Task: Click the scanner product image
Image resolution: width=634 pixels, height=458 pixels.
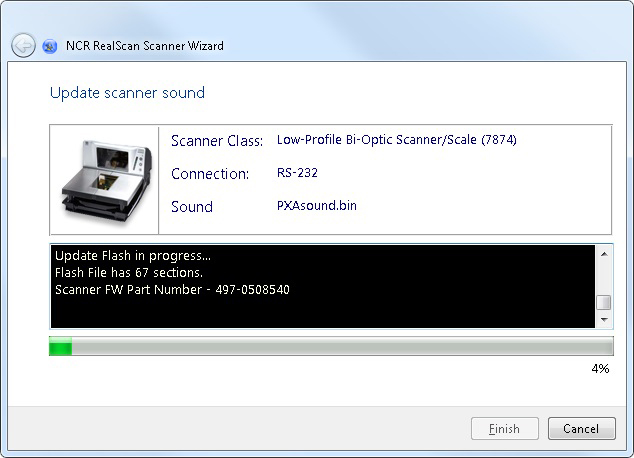Action: pyautogui.click(x=104, y=180)
